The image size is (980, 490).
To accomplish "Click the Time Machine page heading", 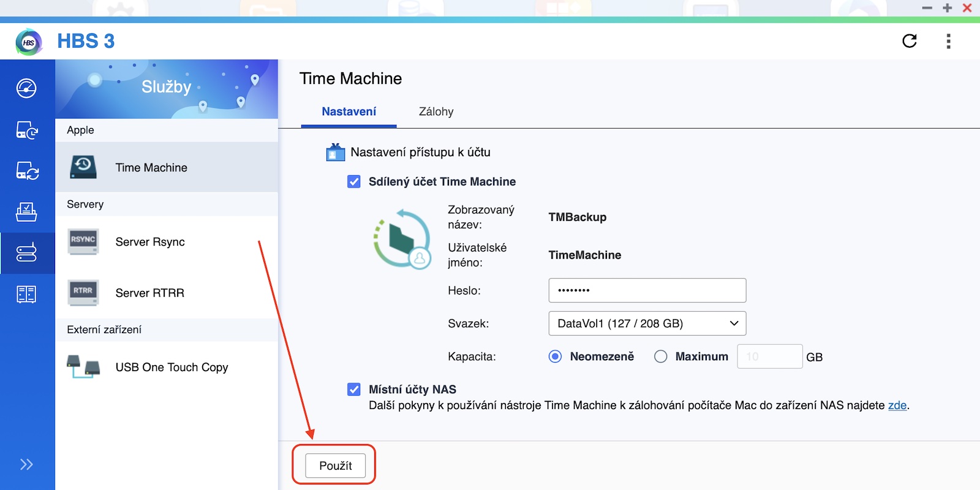I will 351,78.
